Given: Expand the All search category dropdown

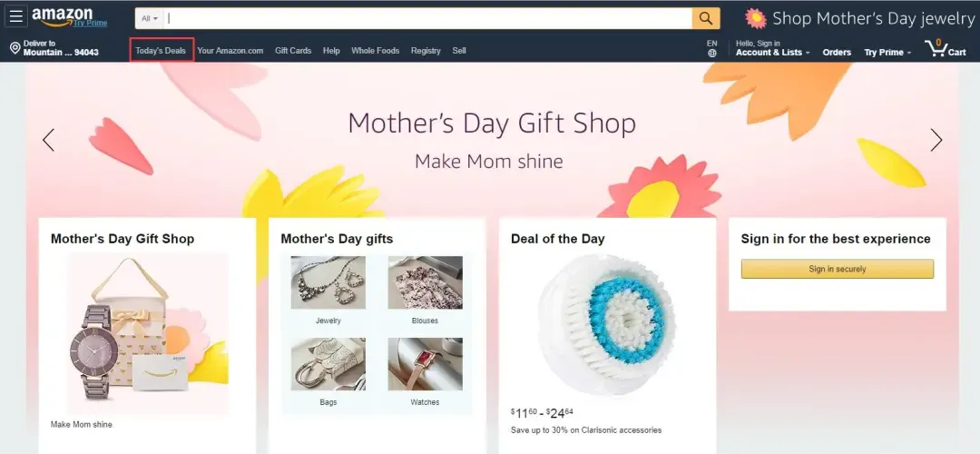Looking at the screenshot, I should click(150, 18).
